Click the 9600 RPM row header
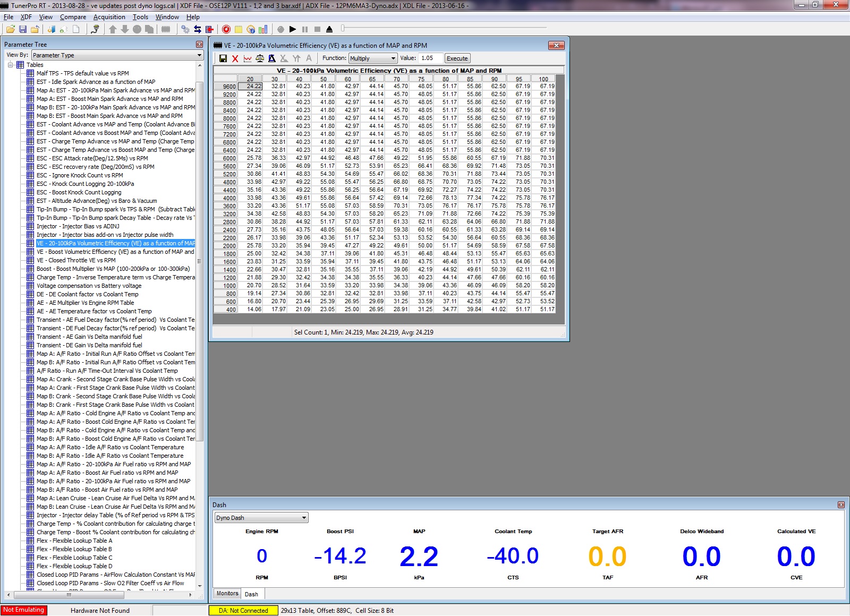 coord(226,87)
